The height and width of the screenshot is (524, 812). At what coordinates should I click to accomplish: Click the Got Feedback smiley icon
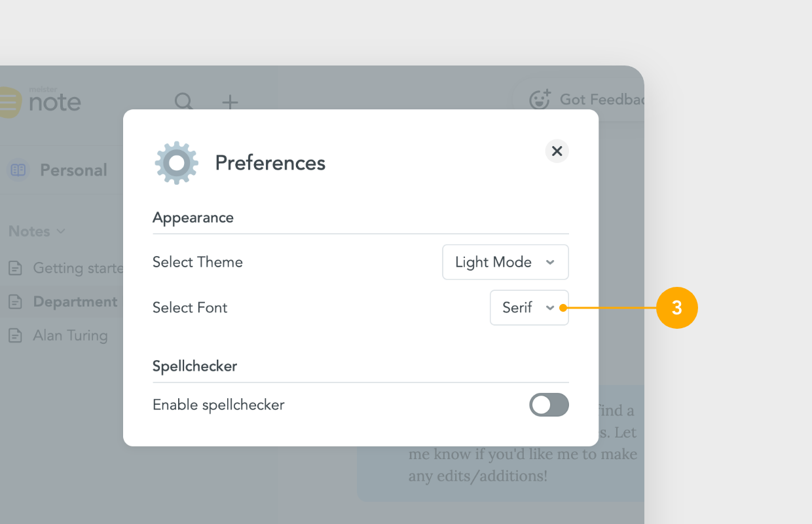pyautogui.click(x=540, y=99)
